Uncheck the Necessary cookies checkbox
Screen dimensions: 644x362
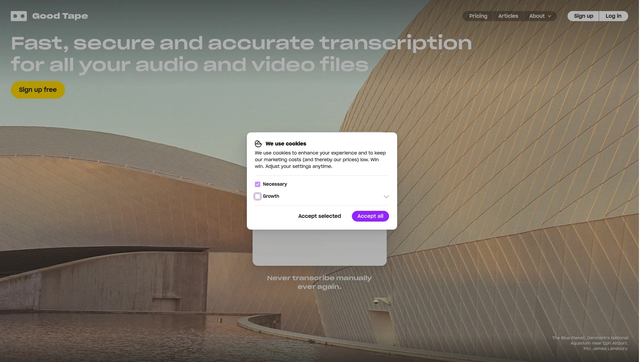click(258, 184)
